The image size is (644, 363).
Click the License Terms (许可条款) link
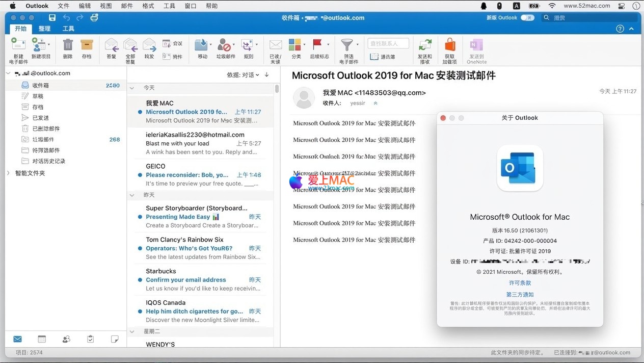[520, 283]
